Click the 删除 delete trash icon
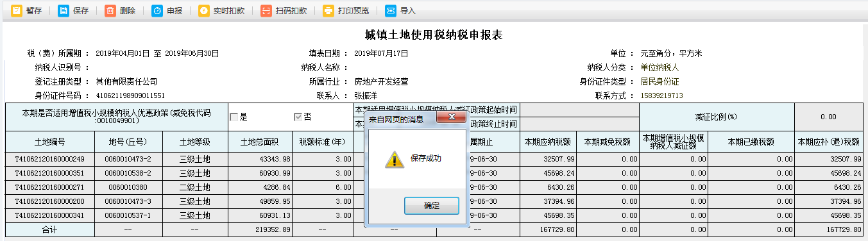Screen dimensions: 868x241 click(110, 11)
